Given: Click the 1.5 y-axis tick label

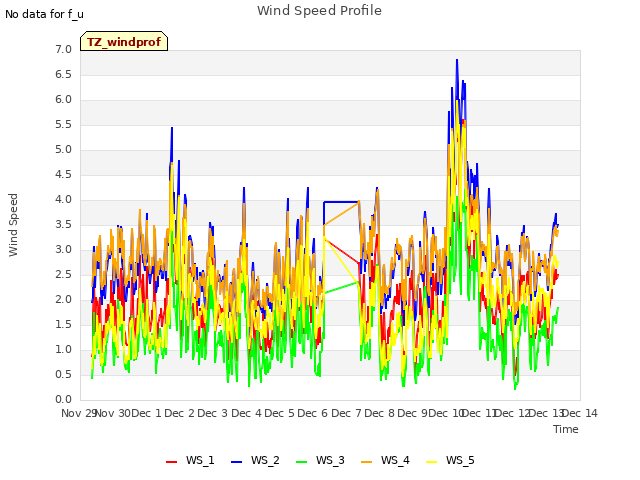Looking at the screenshot, I should 63,324.
